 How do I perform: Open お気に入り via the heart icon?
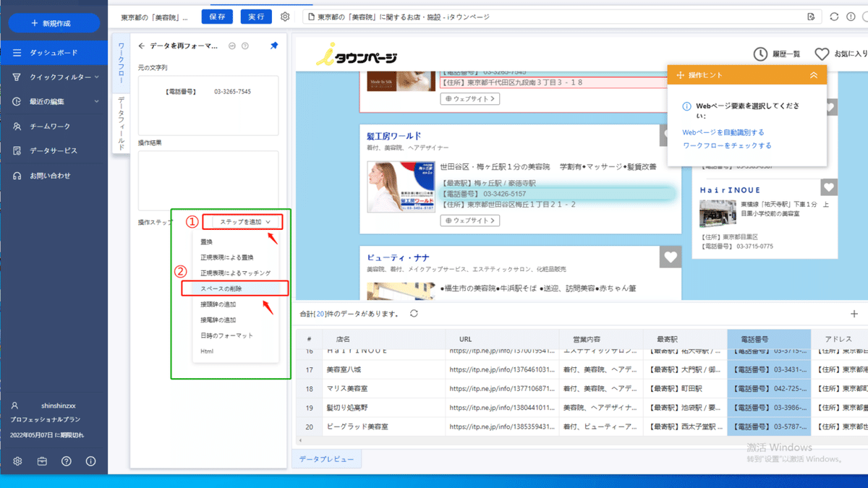[822, 53]
